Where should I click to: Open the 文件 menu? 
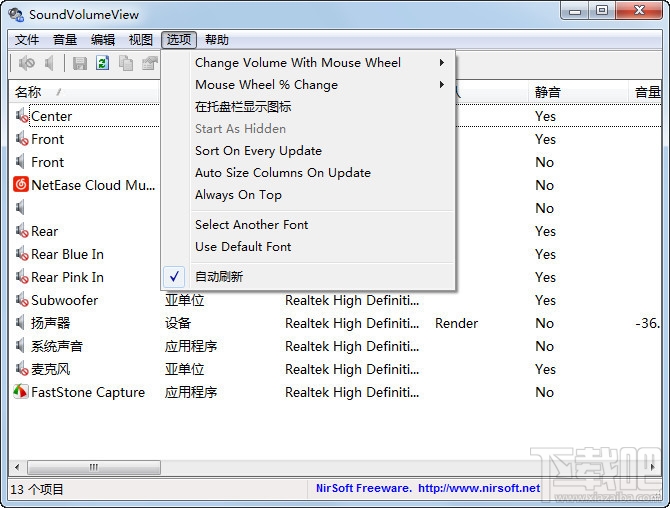(27, 40)
